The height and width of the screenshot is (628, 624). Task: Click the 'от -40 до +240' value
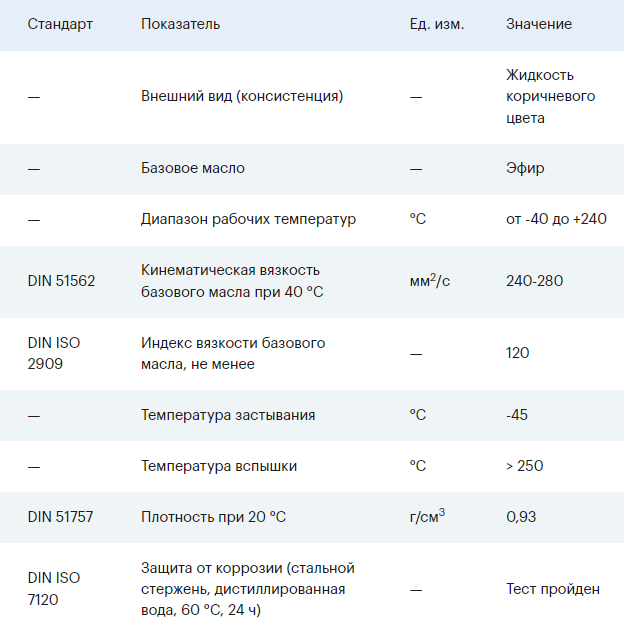(x=556, y=219)
